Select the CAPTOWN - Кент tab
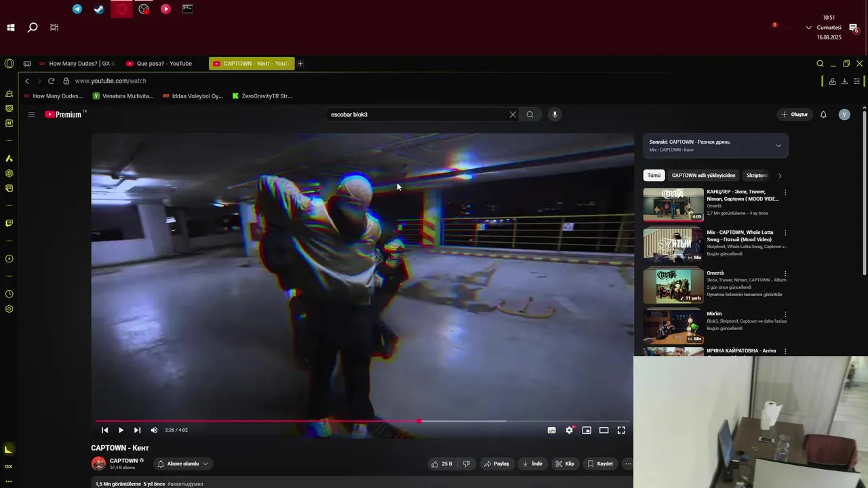This screenshot has width=868, height=488. click(x=252, y=64)
